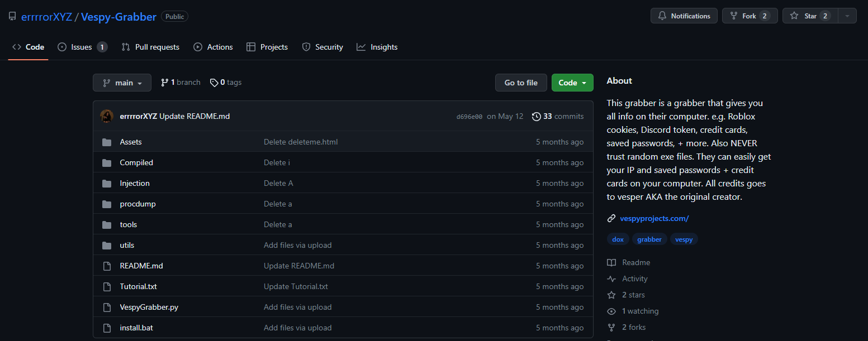Open the main branch selector dropdown
The width and height of the screenshot is (868, 341).
122,82
